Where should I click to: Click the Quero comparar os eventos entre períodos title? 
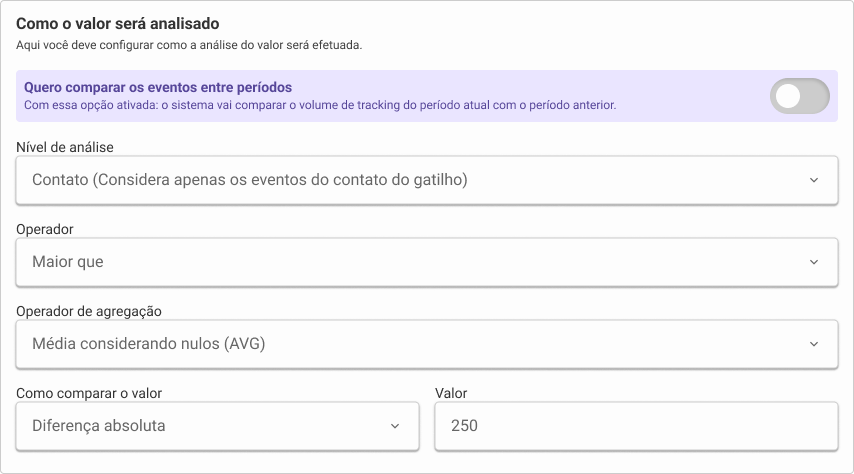click(158, 87)
